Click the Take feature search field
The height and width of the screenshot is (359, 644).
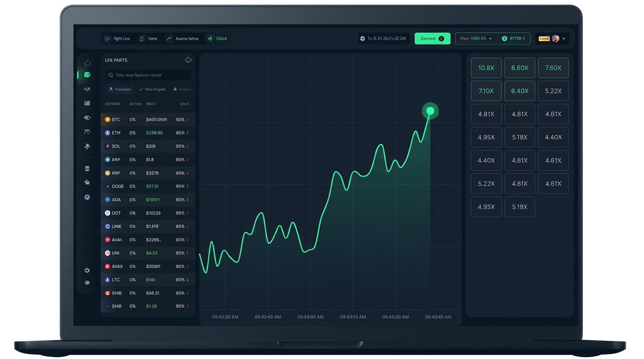[x=147, y=75]
